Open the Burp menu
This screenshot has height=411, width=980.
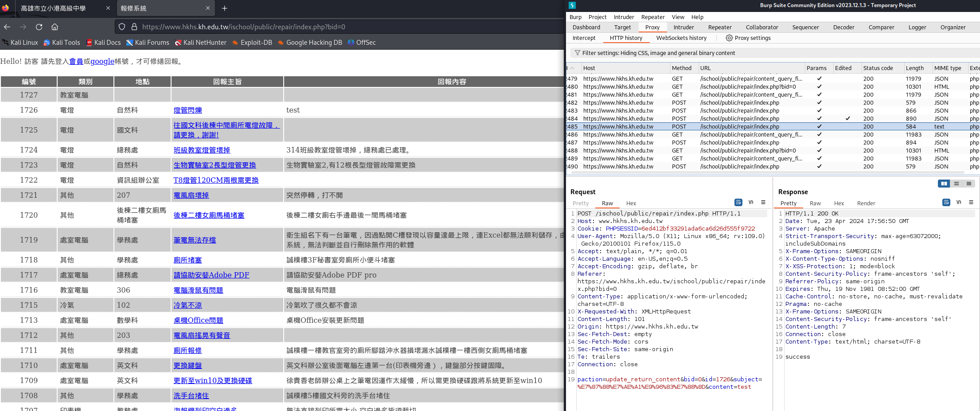[575, 17]
